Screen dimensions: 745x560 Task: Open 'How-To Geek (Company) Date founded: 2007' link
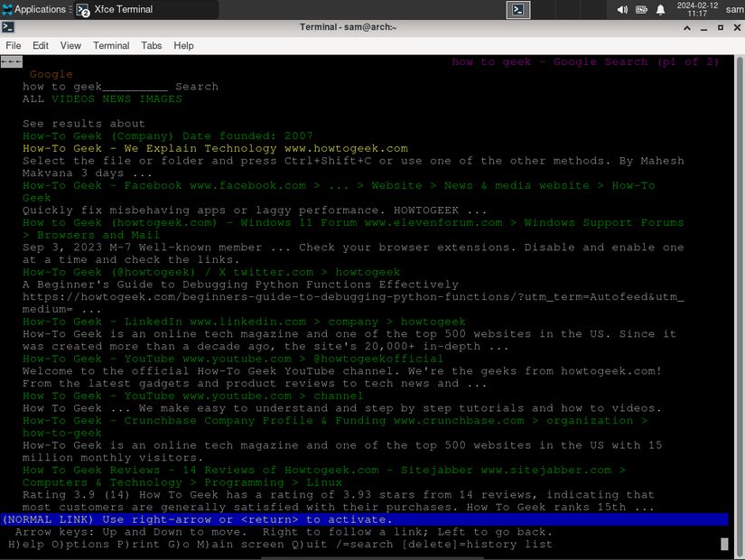[x=168, y=136]
